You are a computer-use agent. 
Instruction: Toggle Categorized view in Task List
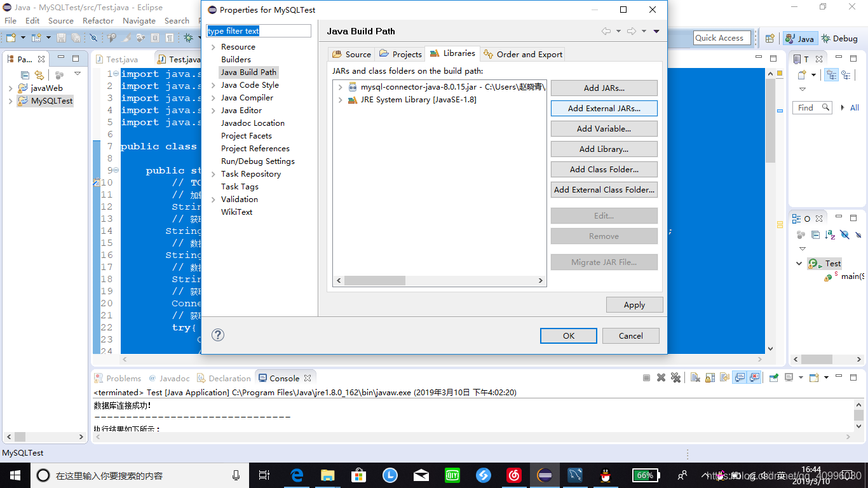(831, 75)
